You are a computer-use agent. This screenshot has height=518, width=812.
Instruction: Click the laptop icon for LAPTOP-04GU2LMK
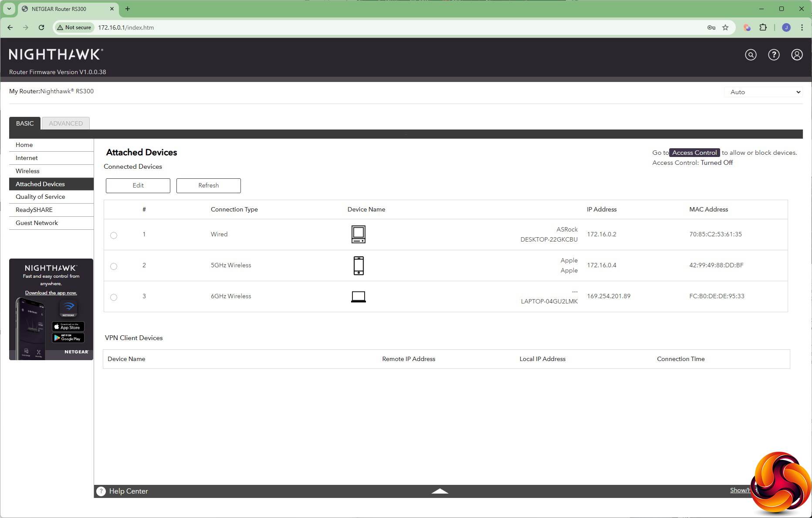(x=359, y=296)
